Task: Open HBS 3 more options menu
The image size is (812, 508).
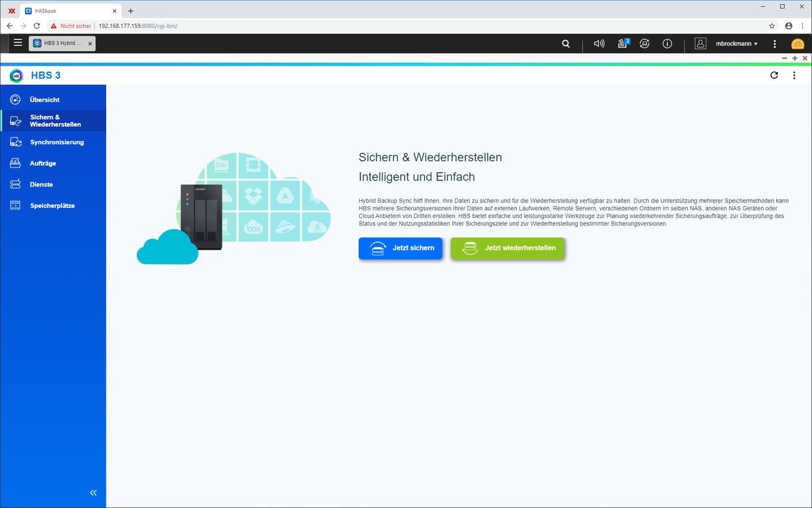Action: pyautogui.click(x=794, y=75)
